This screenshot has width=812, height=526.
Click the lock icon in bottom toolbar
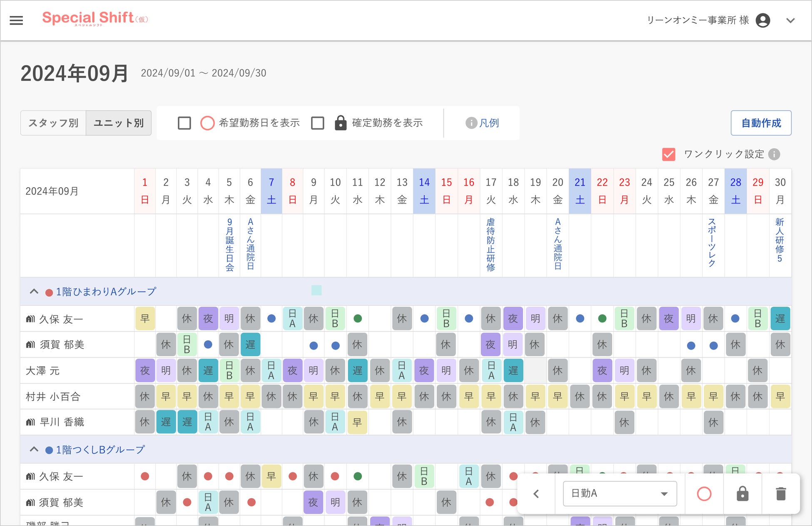(742, 494)
